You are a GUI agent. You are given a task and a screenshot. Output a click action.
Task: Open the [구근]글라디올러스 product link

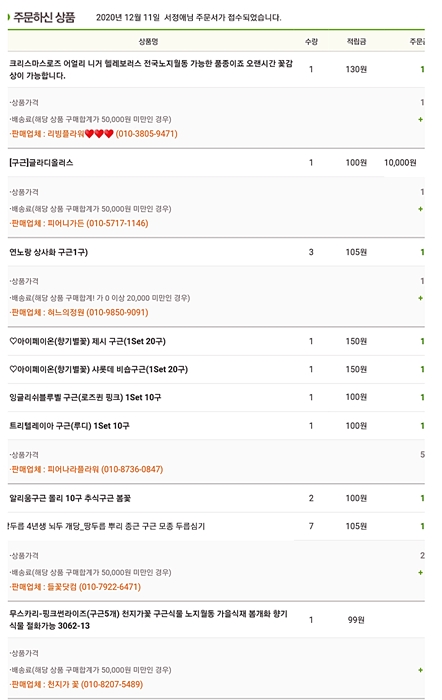click(x=41, y=162)
